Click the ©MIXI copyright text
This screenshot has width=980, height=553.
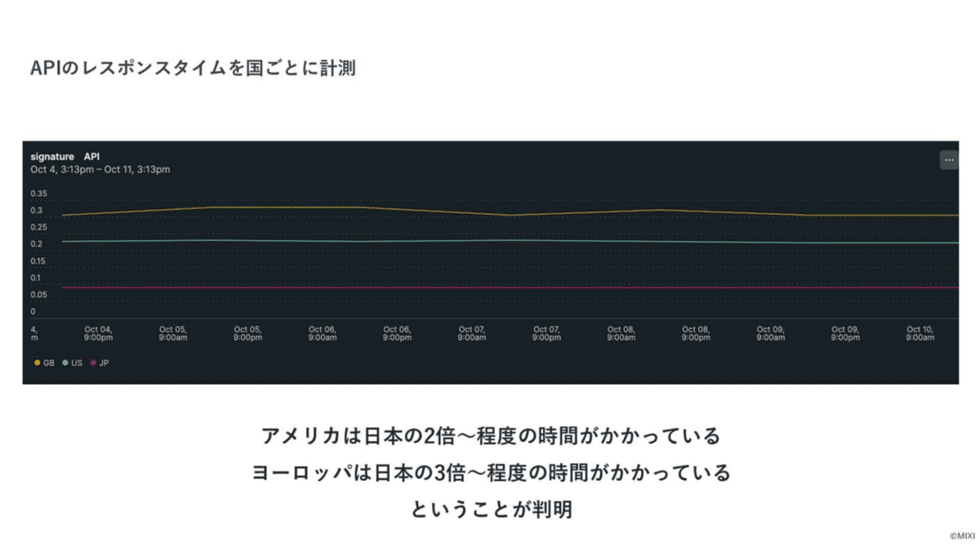pyautogui.click(x=962, y=536)
